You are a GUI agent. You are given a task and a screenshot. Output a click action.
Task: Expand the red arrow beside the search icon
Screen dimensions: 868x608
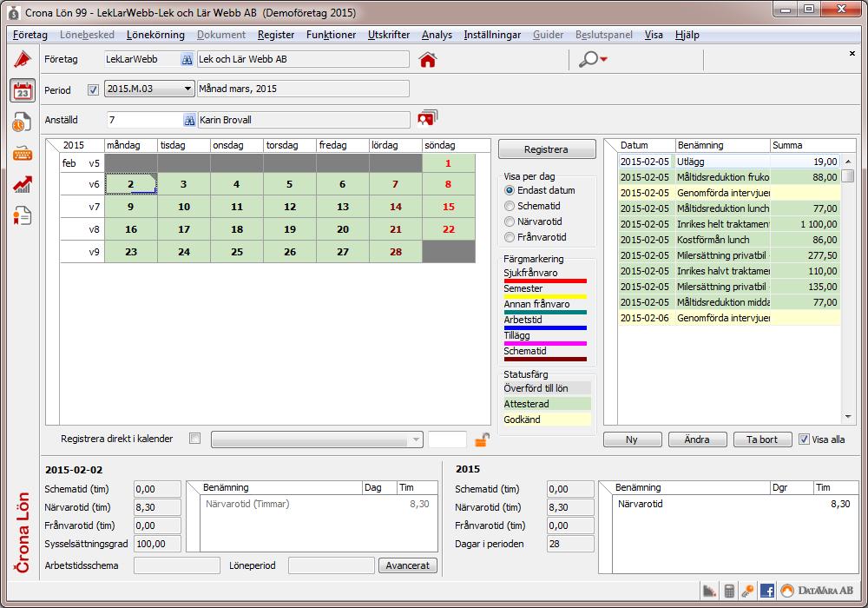pos(603,59)
